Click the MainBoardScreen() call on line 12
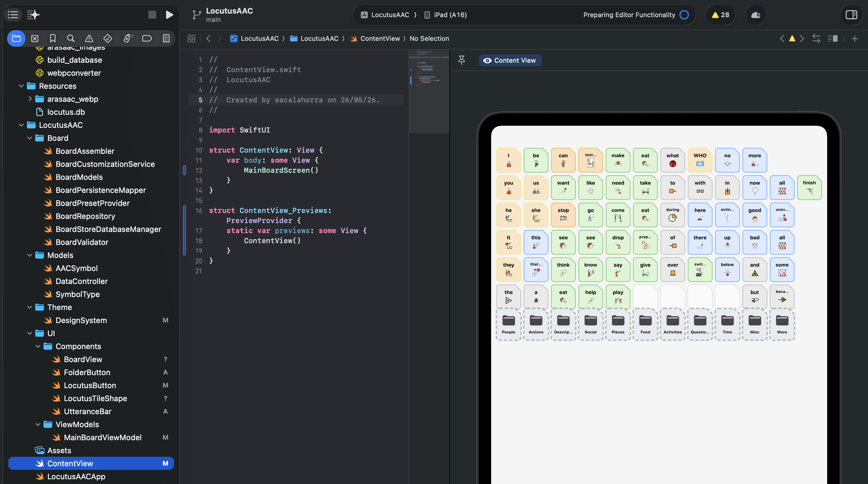 point(281,170)
